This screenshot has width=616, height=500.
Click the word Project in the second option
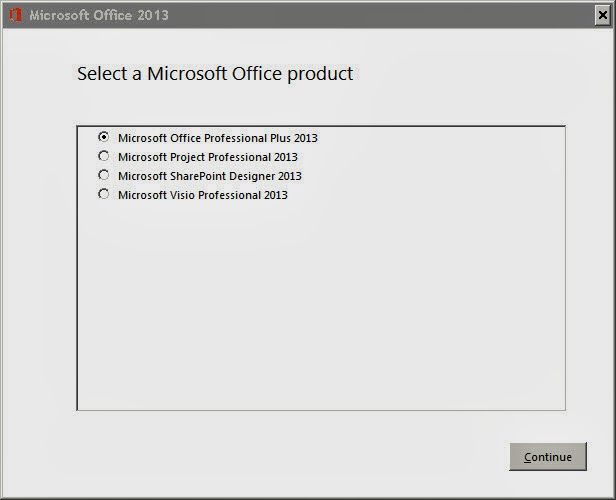186,157
